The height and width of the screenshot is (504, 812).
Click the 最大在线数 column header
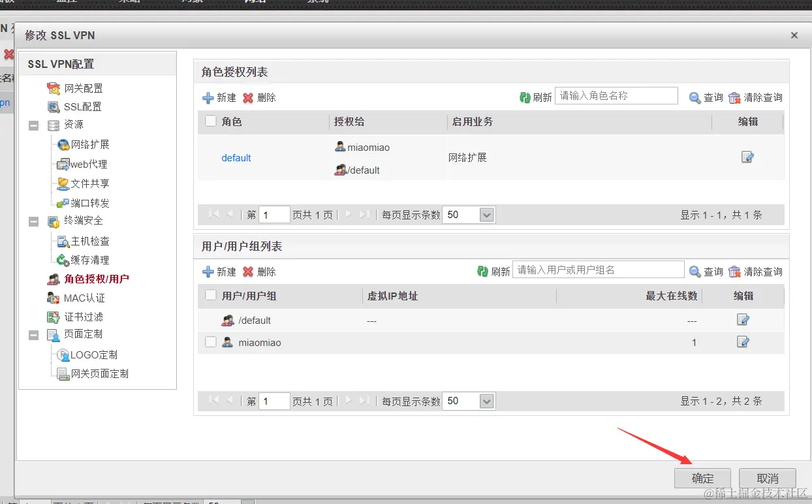(672, 296)
